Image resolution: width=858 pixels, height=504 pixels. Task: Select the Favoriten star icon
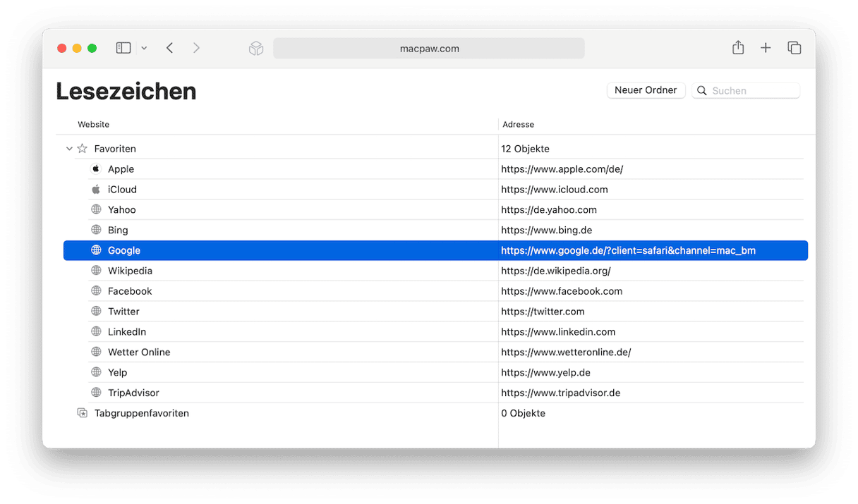click(x=83, y=149)
